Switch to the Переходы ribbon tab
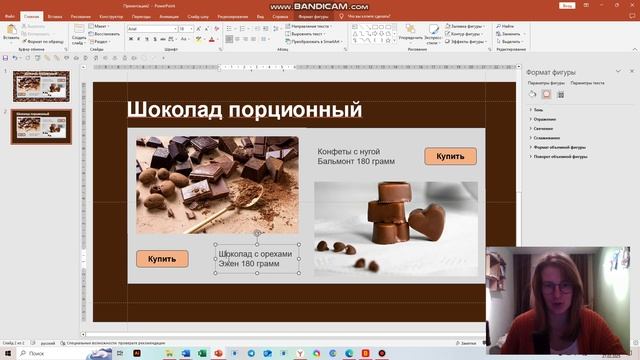This screenshot has width=640, height=360. (x=141, y=17)
